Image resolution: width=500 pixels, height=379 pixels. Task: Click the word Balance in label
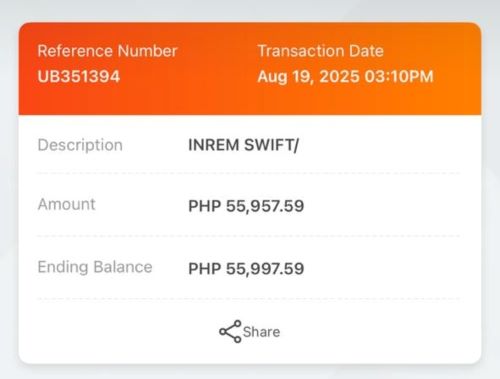click(x=123, y=267)
